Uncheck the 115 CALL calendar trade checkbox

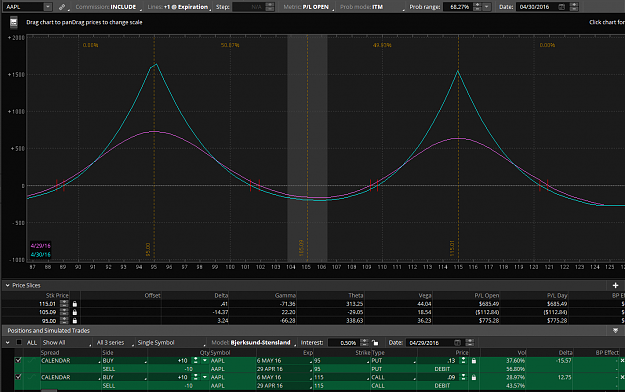pos(18,377)
